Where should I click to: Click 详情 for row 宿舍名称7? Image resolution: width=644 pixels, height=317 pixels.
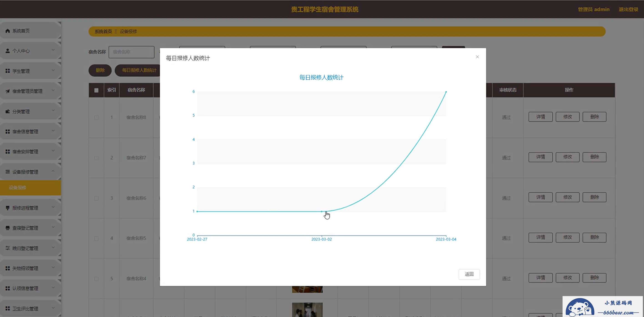pyautogui.click(x=540, y=157)
